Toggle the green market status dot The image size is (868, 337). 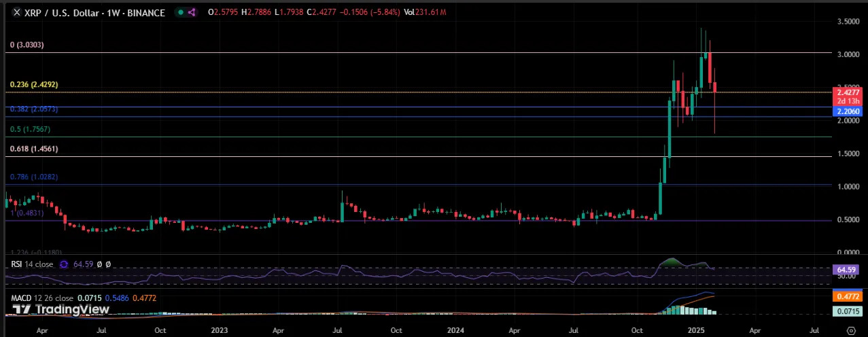[x=179, y=12]
